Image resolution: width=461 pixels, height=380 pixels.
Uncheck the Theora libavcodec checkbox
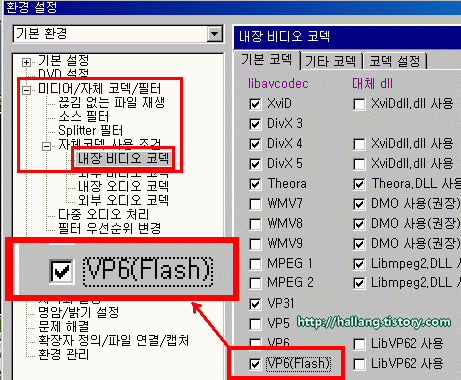[x=255, y=184]
